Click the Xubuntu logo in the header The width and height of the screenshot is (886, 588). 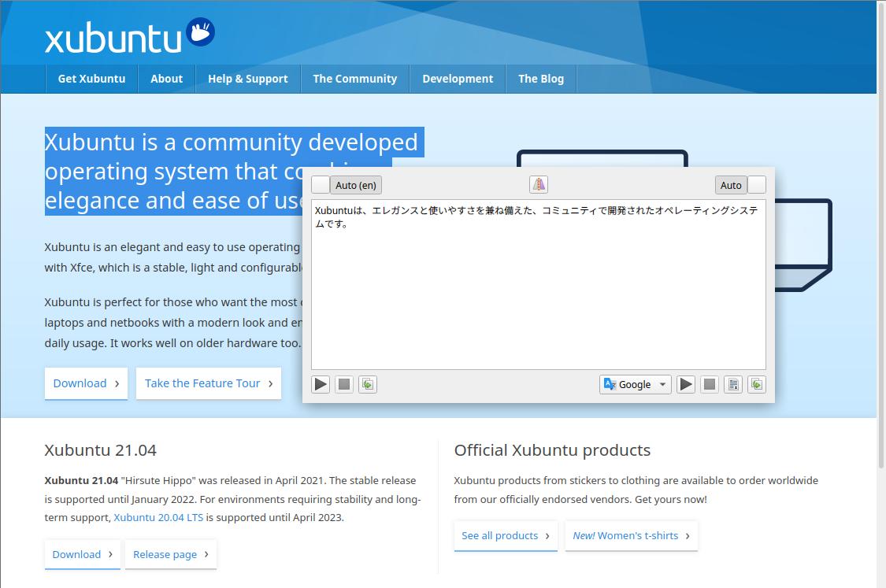pyautogui.click(x=129, y=35)
